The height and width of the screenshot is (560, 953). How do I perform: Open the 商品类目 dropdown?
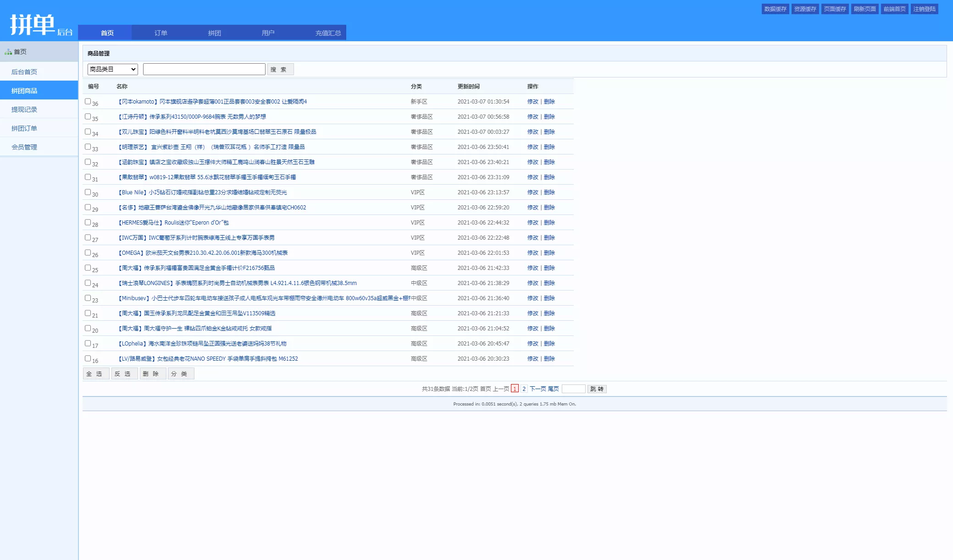[x=113, y=69]
